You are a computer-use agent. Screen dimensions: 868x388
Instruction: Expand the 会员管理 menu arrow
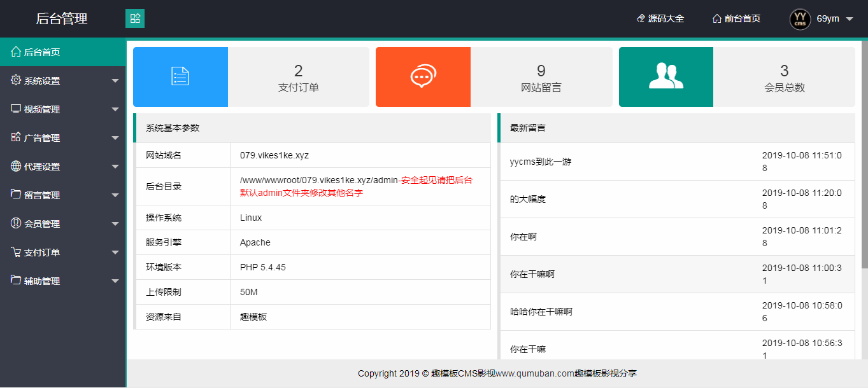point(115,224)
